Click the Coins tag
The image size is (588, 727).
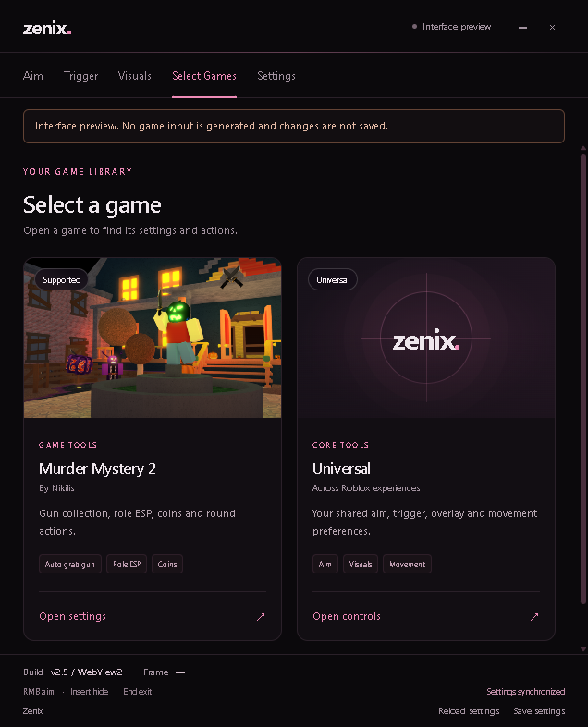[x=167, y=564]
